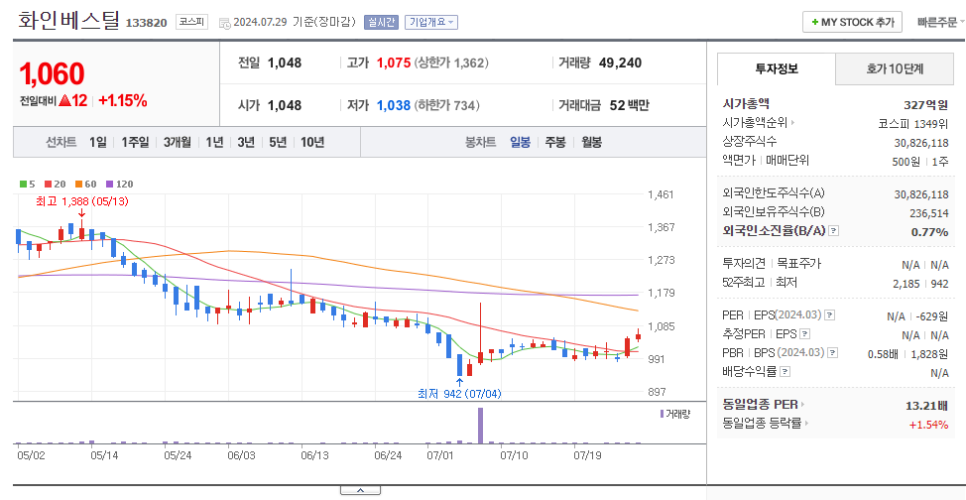Click the 시가총액 value 327억원
This screenshot has width=966, height=500.
pos(926,105)
